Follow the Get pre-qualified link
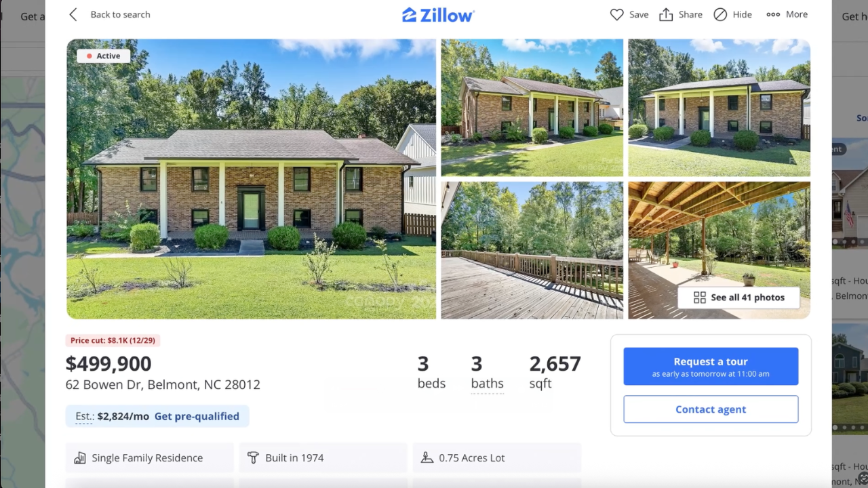This screenshot has height=488, width=868. click(197, 416)
